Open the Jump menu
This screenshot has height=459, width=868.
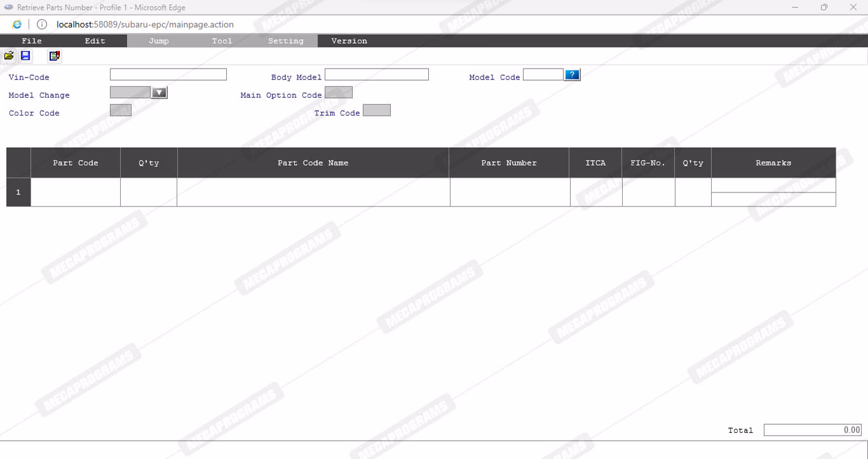tap(159, 41)
